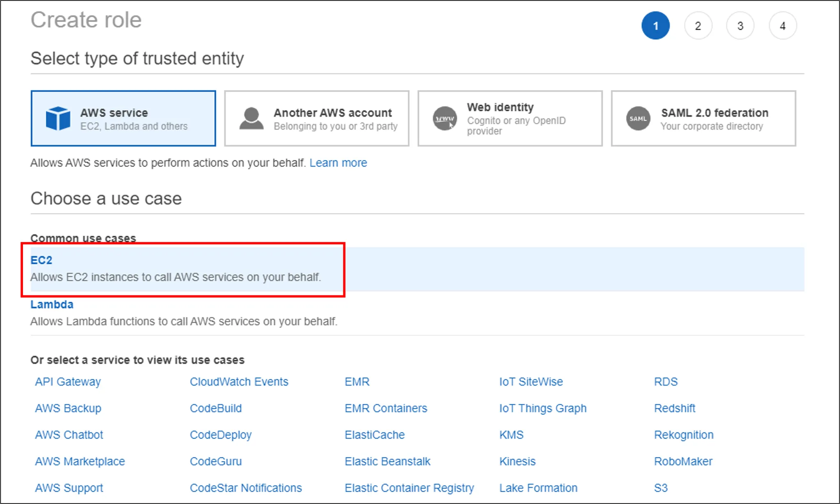Go to step 1 circle indicator

point(655,26)
